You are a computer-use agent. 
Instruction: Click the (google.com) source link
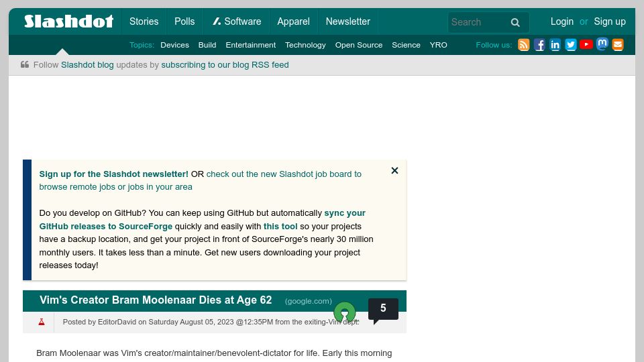(x=309, y=301)
